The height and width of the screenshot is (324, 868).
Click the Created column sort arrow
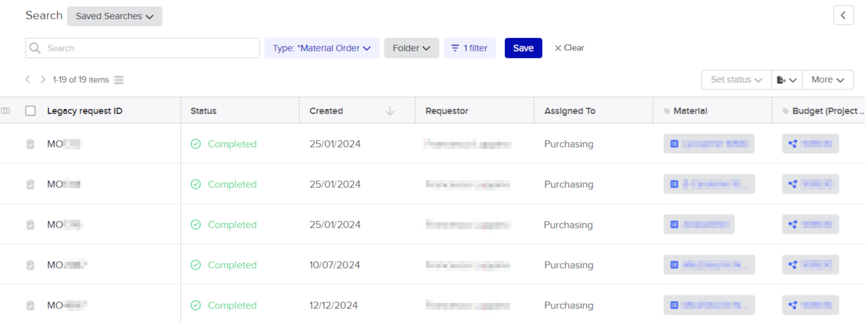coord(390,111)
